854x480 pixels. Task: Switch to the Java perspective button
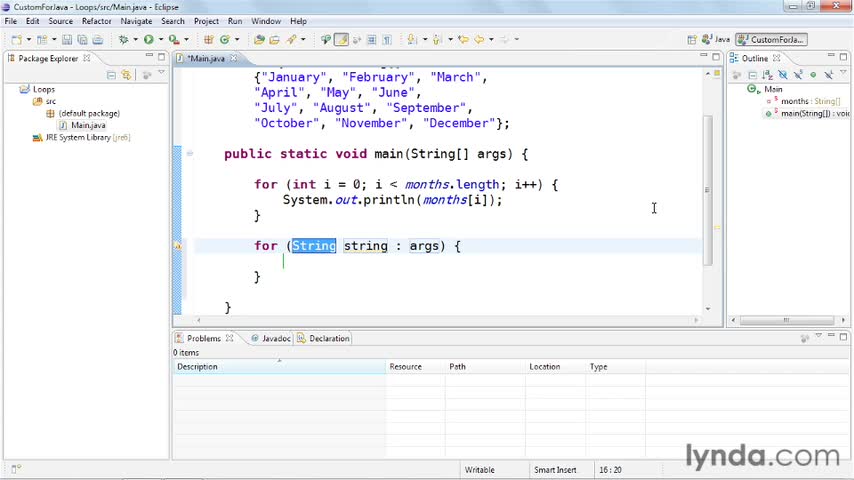(716, 40)
